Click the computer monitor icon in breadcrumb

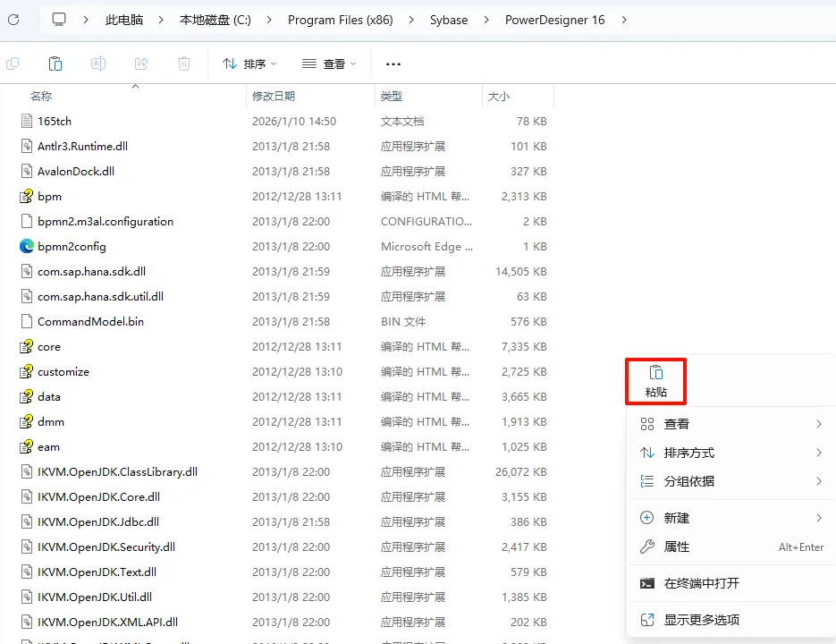[59, 20]
